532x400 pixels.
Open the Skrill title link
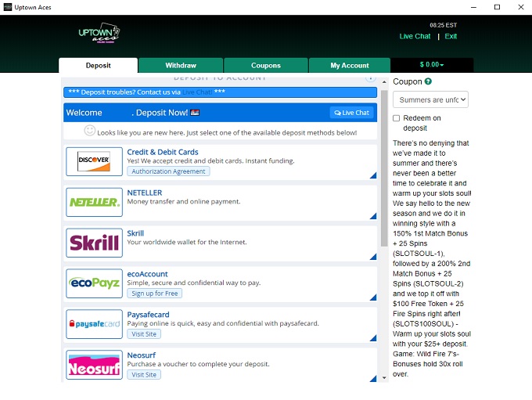pyautogui.click(x=135, y=233)
